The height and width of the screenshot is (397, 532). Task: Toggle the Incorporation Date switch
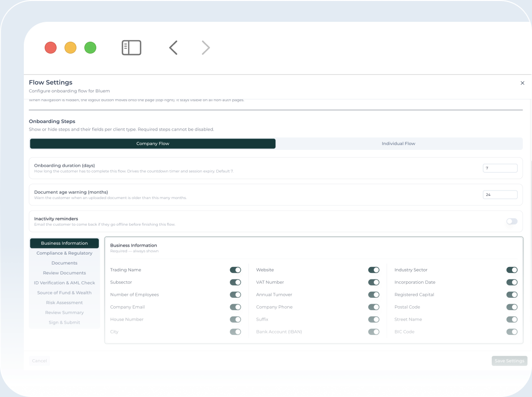512,282
